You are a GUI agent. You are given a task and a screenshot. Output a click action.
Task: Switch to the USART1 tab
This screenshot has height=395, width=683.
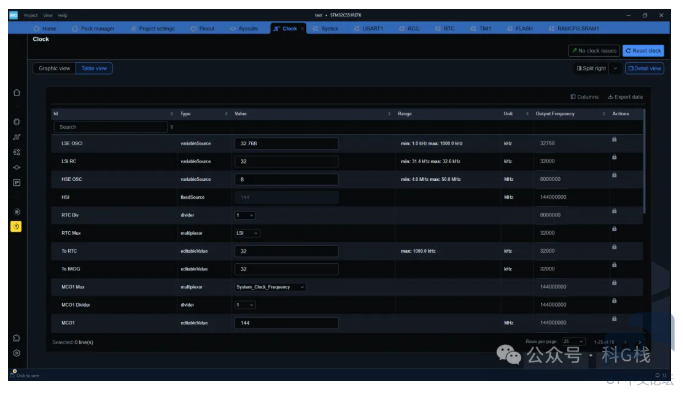[369, 29]
